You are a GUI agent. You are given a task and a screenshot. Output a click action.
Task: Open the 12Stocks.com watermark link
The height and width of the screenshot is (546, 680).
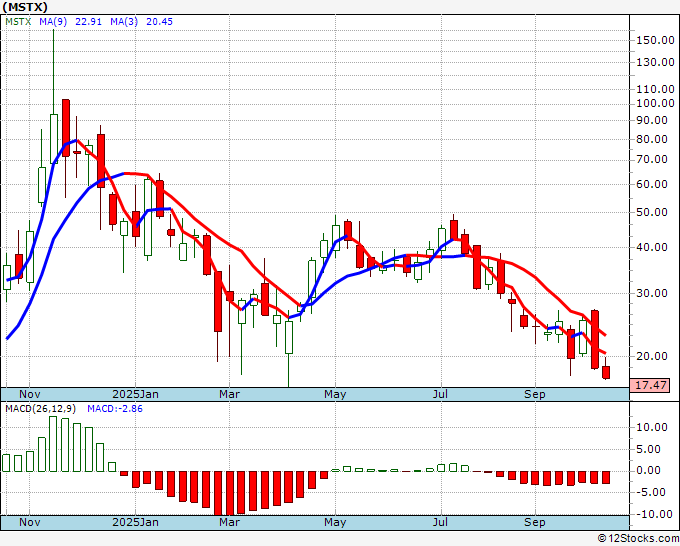(638, 538)
